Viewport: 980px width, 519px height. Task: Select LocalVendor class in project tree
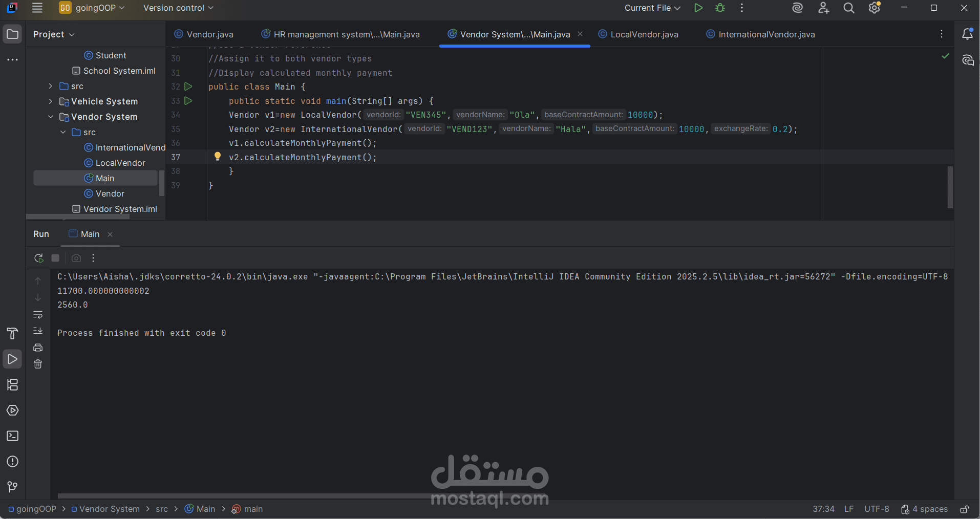click(x=115, y=163)
